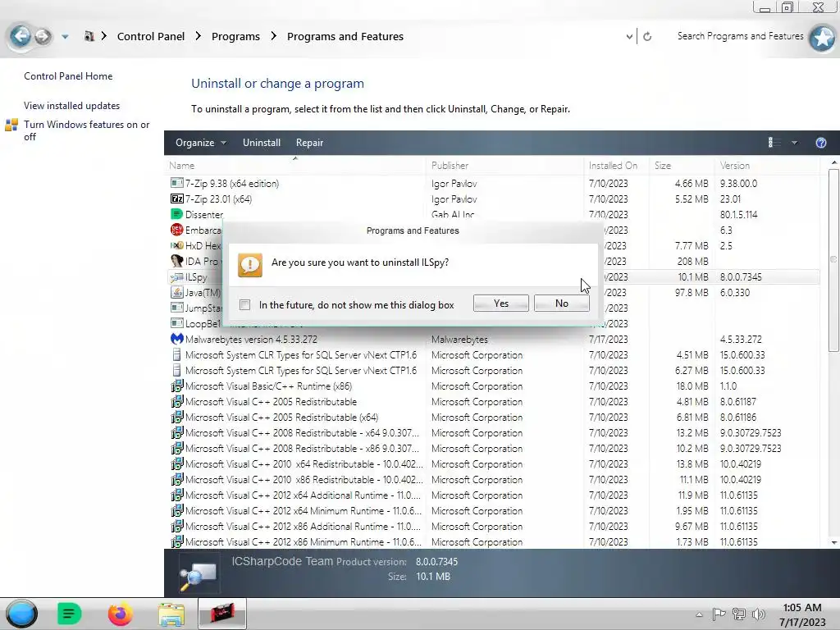Click No in the uninstall dialog
840x630 pixels.
pyautogui.click(x=561, y=304)
